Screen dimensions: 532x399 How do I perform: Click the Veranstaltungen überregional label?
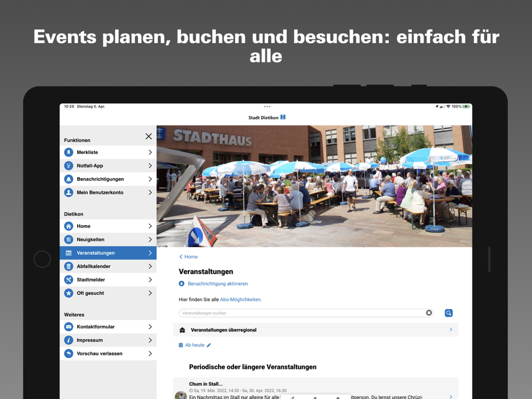[223, 330]
